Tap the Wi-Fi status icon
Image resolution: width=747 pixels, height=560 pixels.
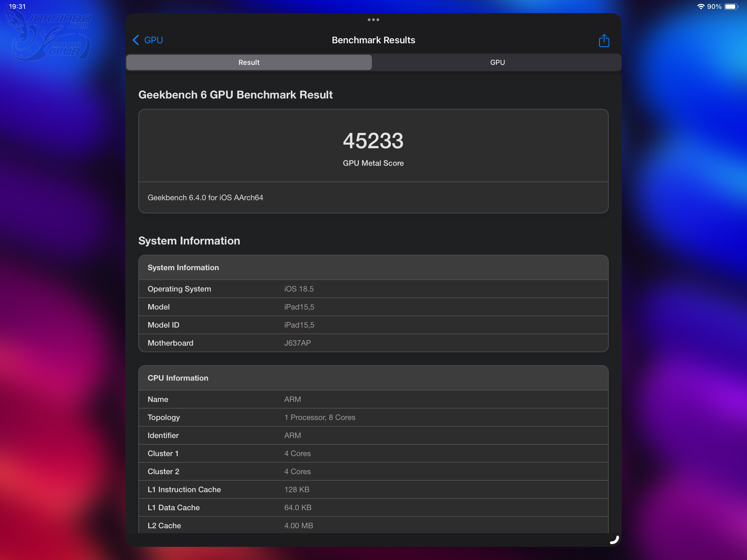(700, 7)
